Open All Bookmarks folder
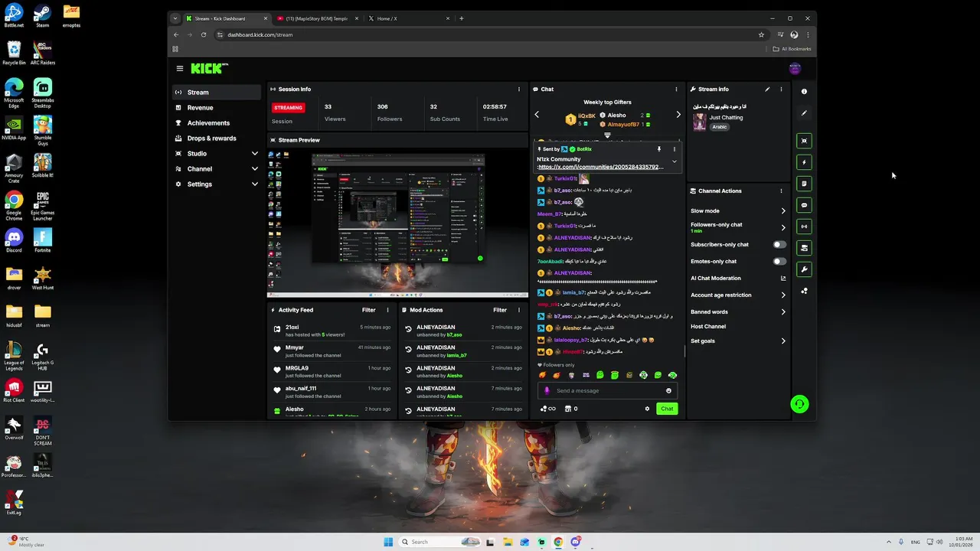The width and height of the screenshot is (980, 551). (x=792, y=49)
